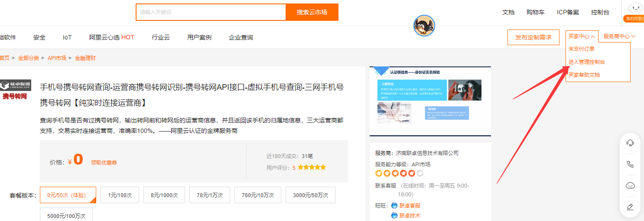This screenshot has width=644, height=221.
Task: Open the 购物车 shopping cart link
Action: pyautogui.click(x=536, y=12)
